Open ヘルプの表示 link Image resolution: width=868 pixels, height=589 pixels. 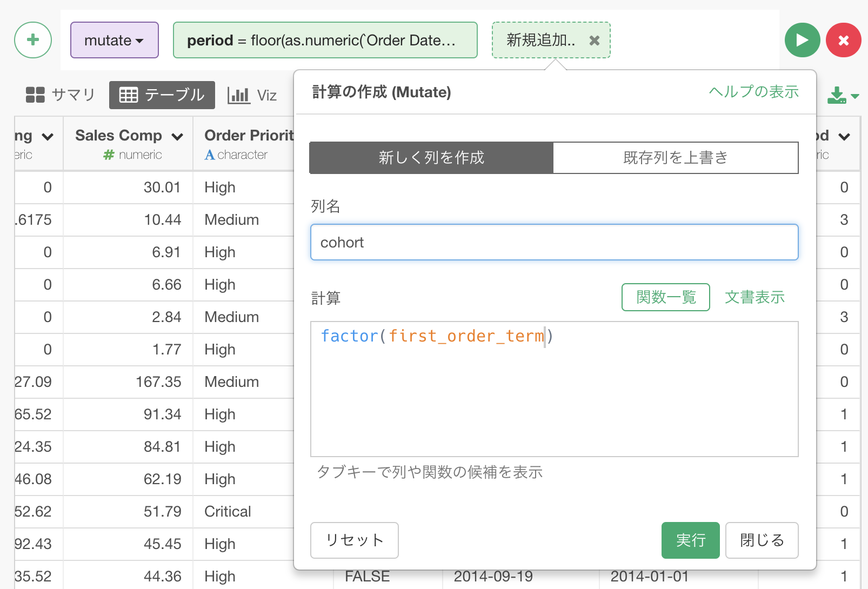tap(754, 92)
